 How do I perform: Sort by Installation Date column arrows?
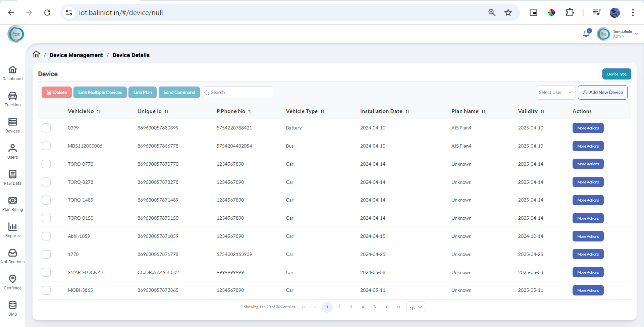tap(407, 112)
